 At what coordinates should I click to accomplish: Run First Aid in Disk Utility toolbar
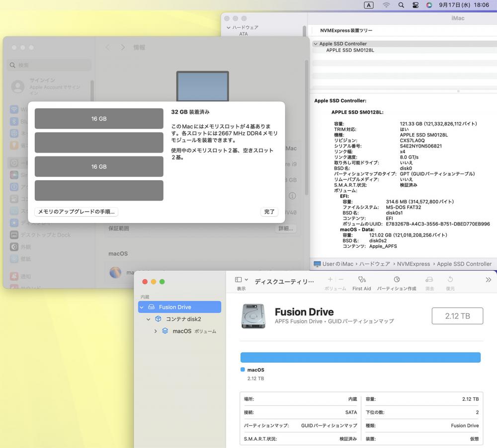click(x=361, y=281)
